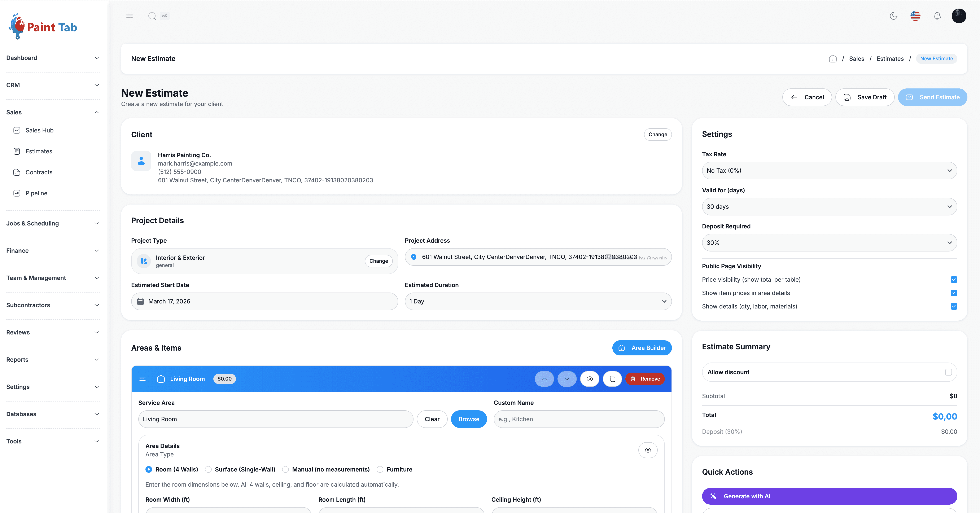Collapse sidebar with hamburger menu icon

(x=129, y=16)
